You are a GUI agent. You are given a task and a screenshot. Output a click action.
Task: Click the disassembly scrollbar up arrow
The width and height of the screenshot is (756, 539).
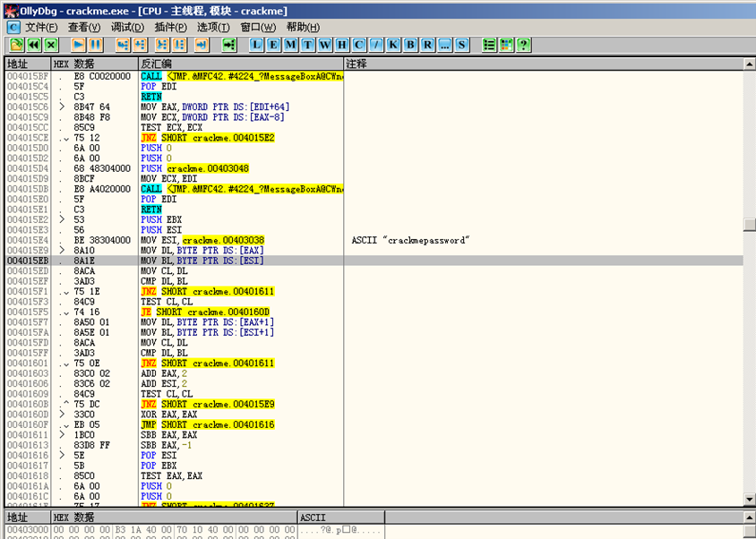(x=749, y=64)
